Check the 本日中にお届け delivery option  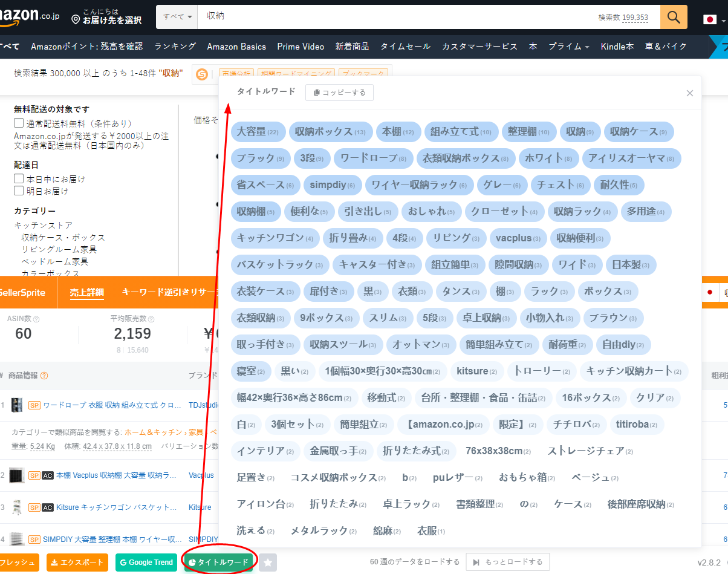tap(19, 179)
